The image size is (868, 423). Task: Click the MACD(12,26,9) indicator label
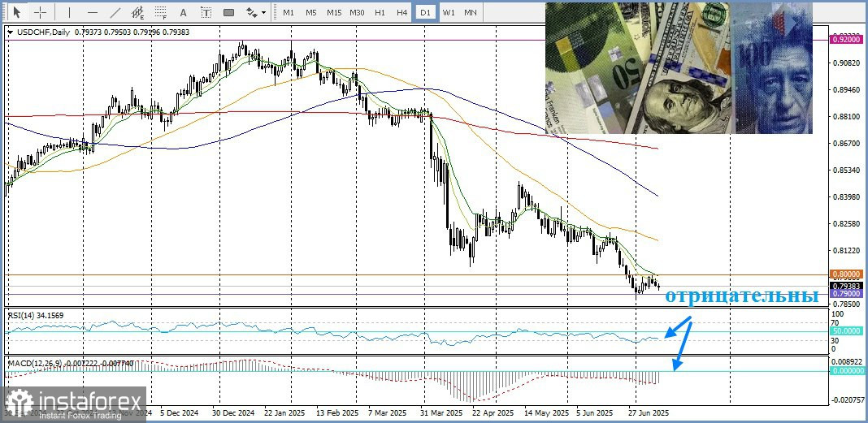pos(35,363)
